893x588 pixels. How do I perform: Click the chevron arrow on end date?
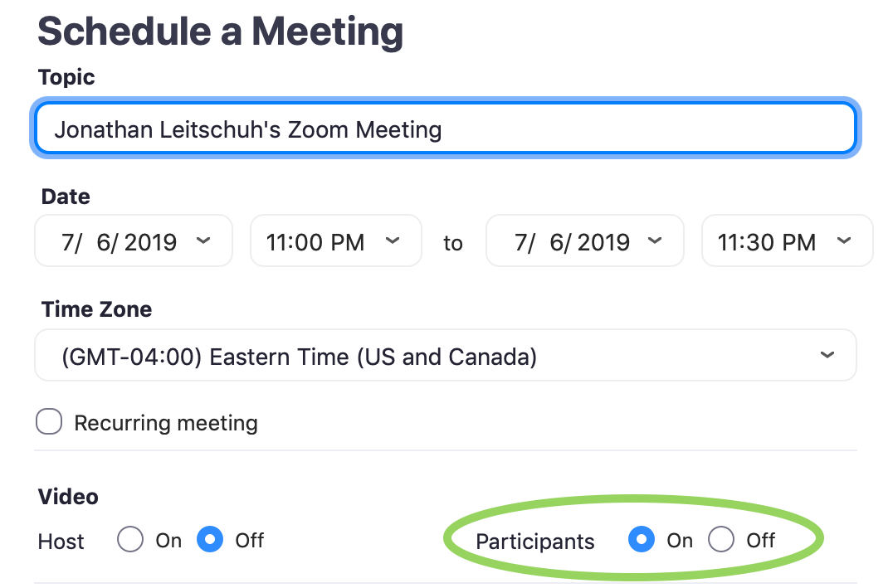tap(655, 241)
